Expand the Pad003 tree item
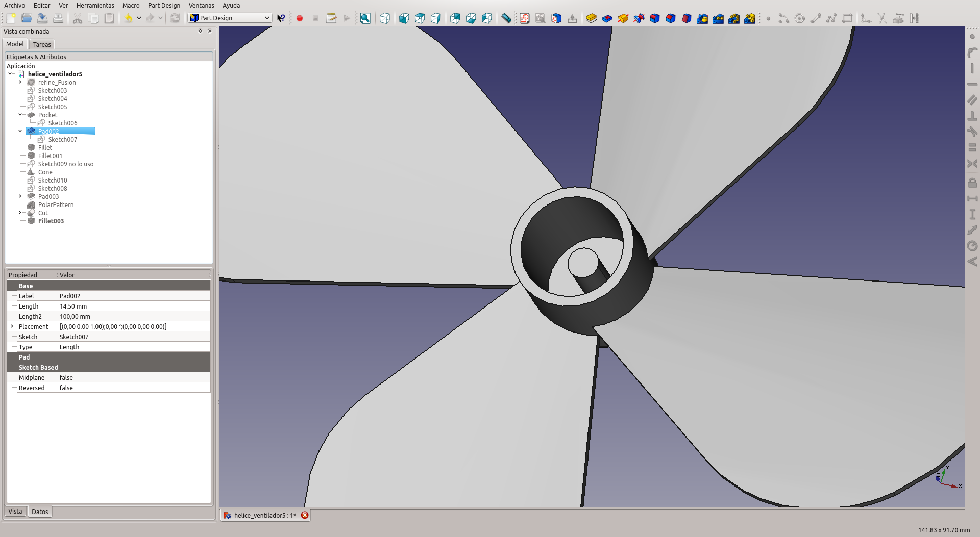980x537 pixels. click(20, 196)
